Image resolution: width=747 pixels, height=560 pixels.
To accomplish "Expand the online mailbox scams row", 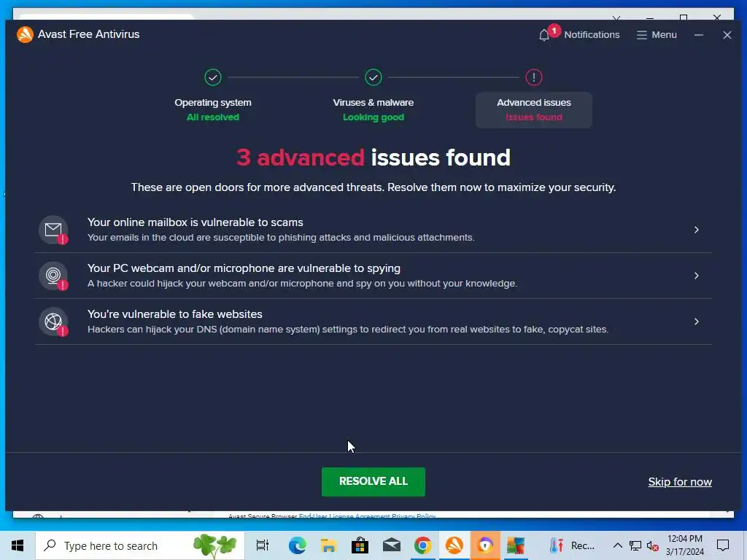I will tap(697, 230).
